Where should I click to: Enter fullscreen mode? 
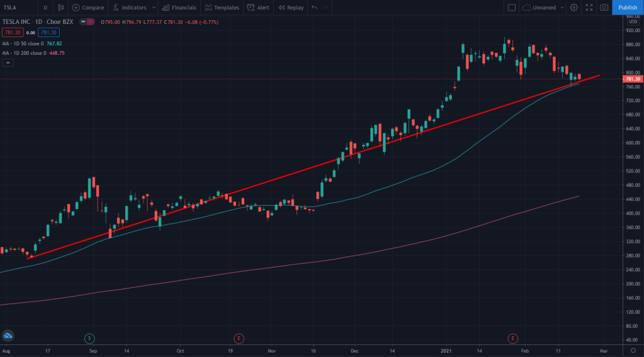pos(589,8)
